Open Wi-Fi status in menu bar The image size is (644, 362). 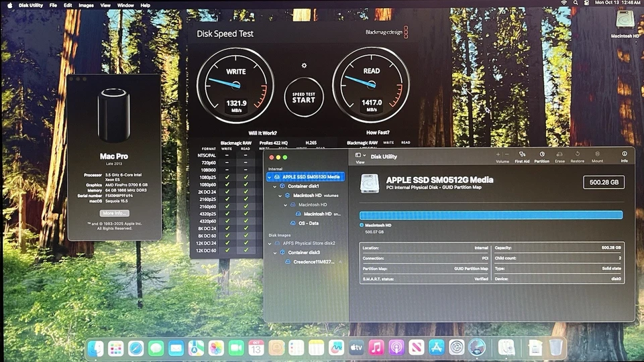pos(564,3)
